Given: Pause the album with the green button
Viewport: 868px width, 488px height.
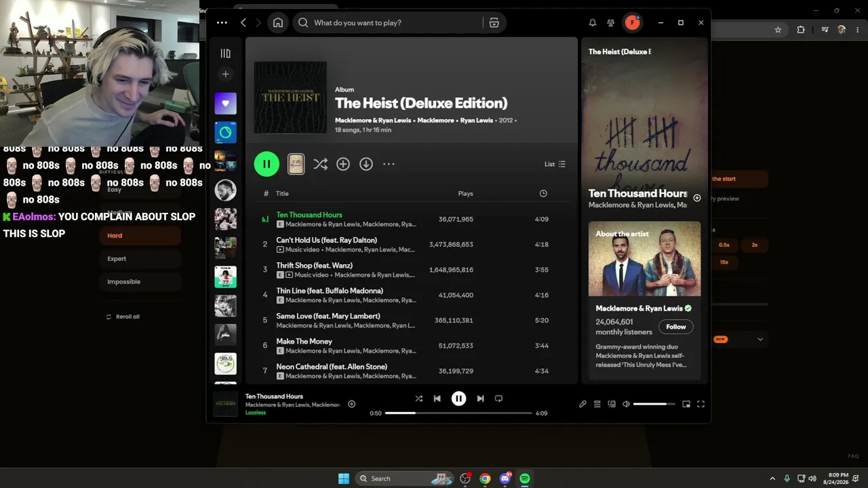Looking at the screenshot, I should (x=267, y=164).
